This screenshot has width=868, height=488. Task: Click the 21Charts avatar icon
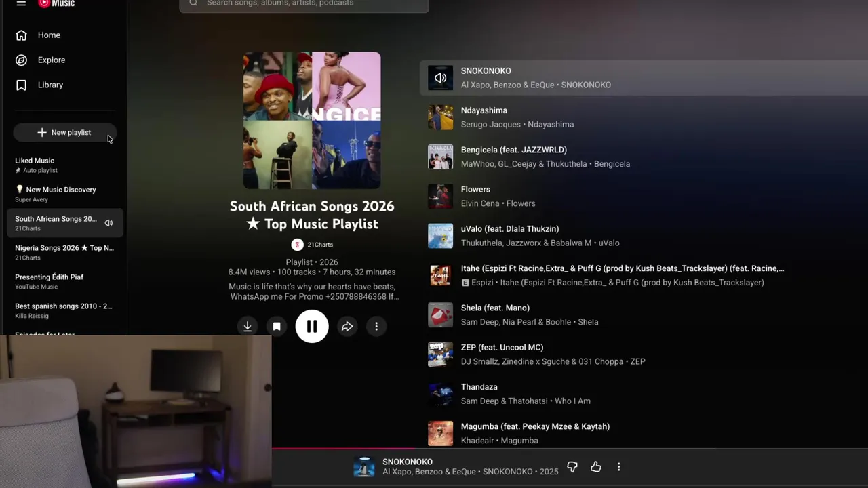click(x=297, y=245)
